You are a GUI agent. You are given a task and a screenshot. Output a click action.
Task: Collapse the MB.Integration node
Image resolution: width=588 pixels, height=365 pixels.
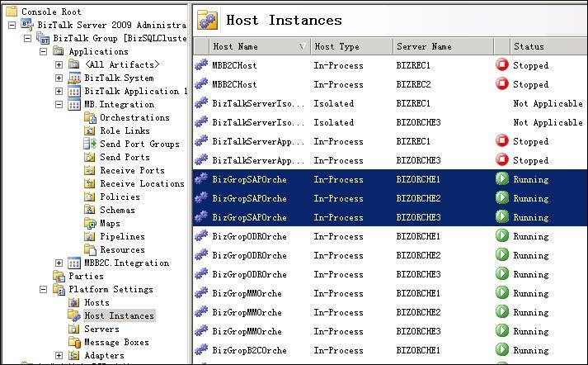[x=59, y=104]
